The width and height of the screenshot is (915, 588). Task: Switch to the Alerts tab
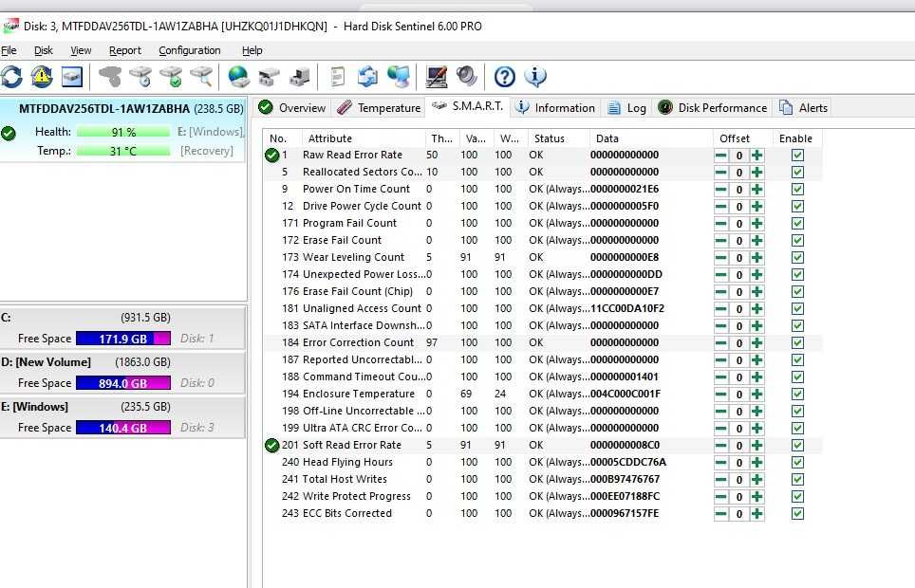[x=804, y=108]
